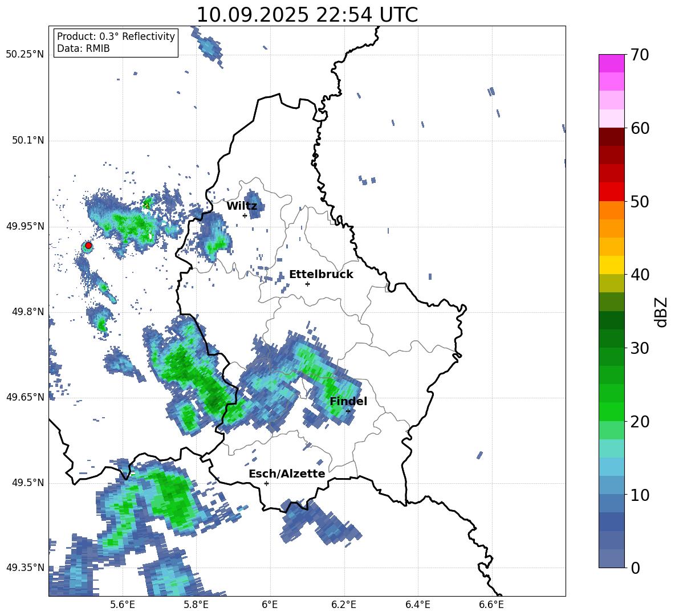Click the bright red colorbar segment above 50
675x616 pixels.
(x=611, y=191)
